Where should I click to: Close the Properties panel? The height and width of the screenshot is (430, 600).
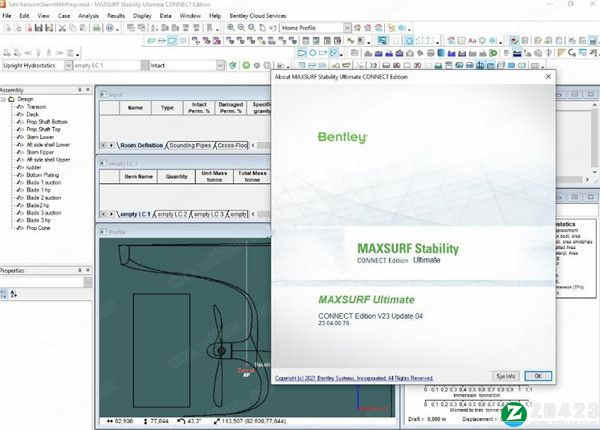coord(88,270)
